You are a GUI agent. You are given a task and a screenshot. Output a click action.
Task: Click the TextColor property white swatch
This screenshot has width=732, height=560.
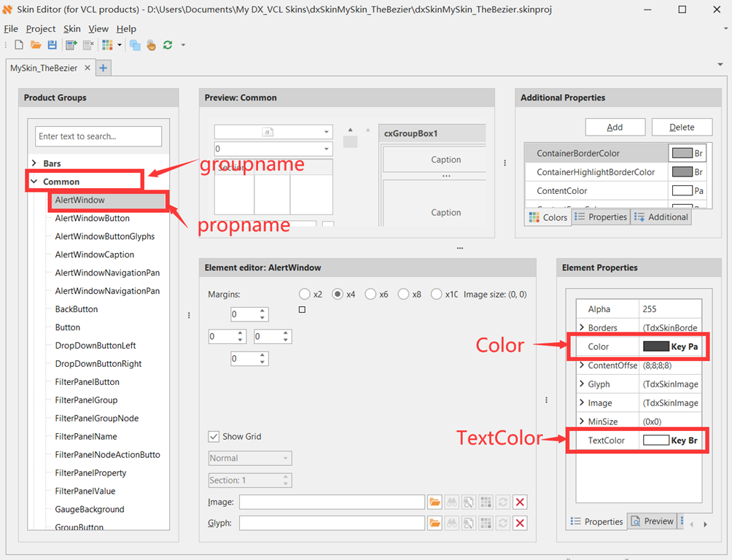coord(655,440)
